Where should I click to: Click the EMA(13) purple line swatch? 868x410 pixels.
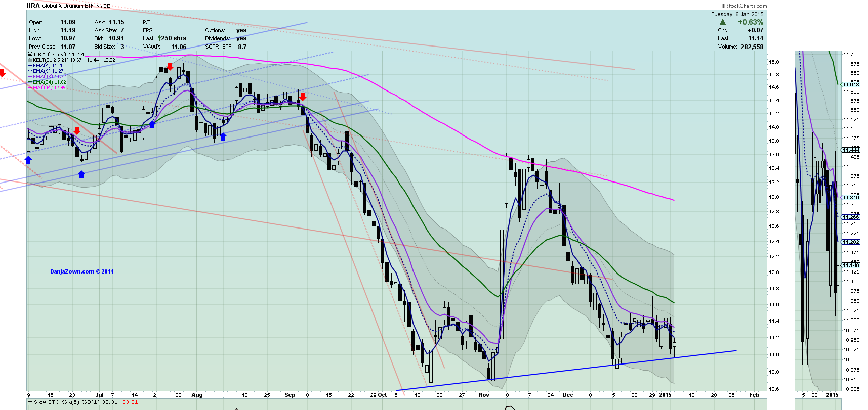click(x=30, y=76)
